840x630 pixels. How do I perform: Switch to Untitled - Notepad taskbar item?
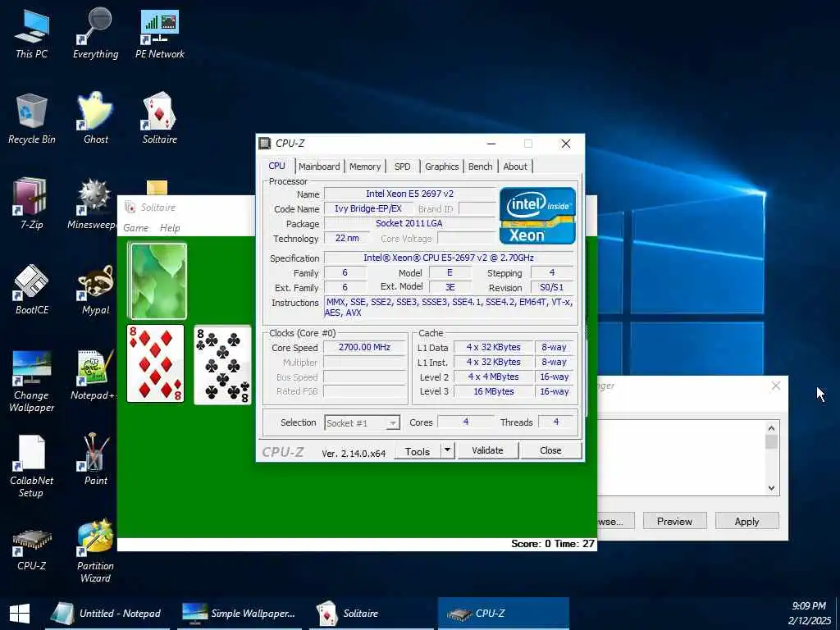(x=107, y=614)
